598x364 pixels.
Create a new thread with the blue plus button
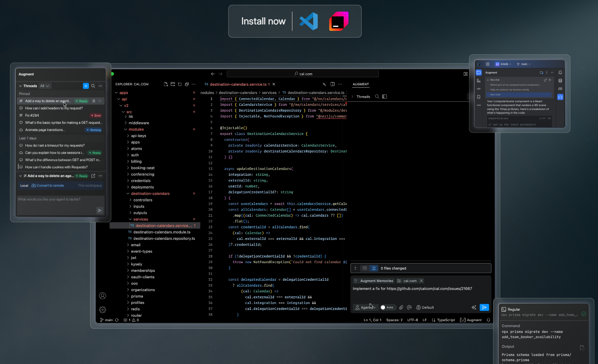pyautogui.click(x=86, y=86)
